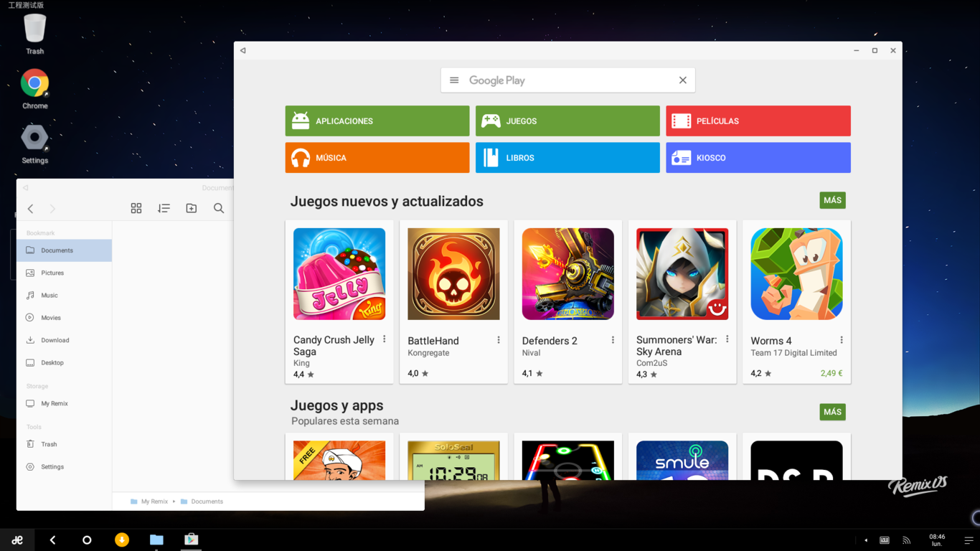Open the MÚSICA category
The height and width of the screenshot is (551, 980).
pyautogui.click(x=377, y=157)
